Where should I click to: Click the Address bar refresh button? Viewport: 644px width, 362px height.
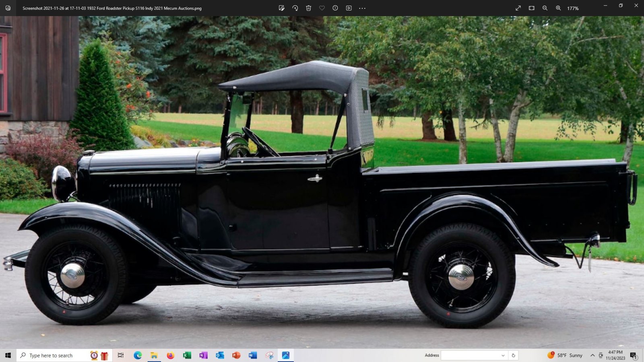513,355
